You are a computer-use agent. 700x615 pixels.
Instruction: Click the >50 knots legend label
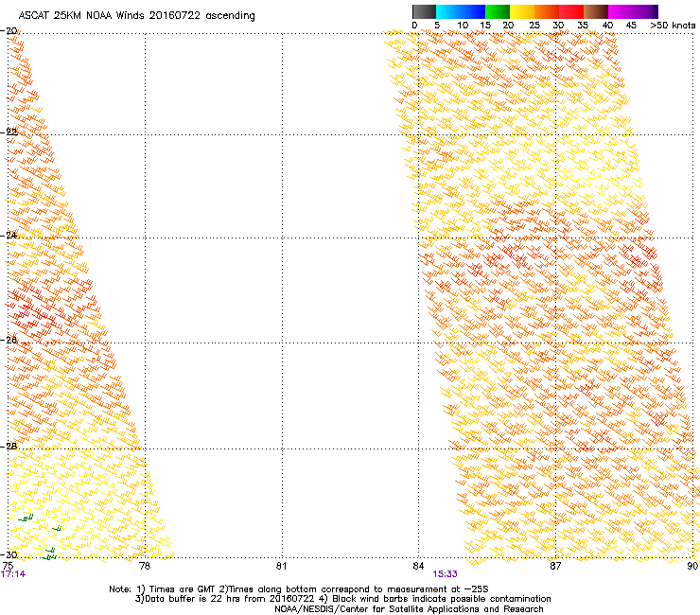click(x=673, y=25)
